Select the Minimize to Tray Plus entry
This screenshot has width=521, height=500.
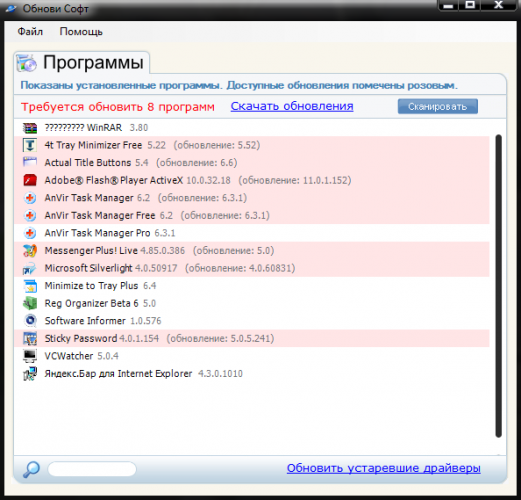[x=252, y=286]
